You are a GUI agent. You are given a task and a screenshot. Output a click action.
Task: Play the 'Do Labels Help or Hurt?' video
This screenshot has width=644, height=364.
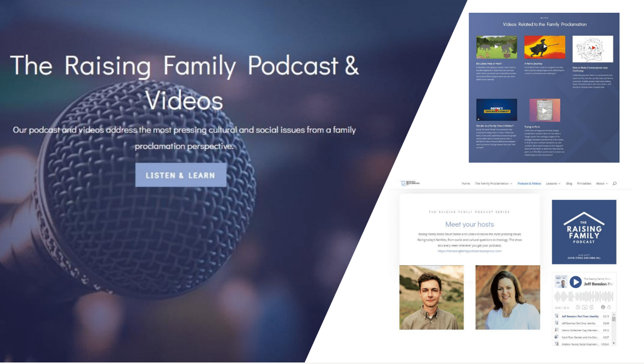[x=496, y=47]
